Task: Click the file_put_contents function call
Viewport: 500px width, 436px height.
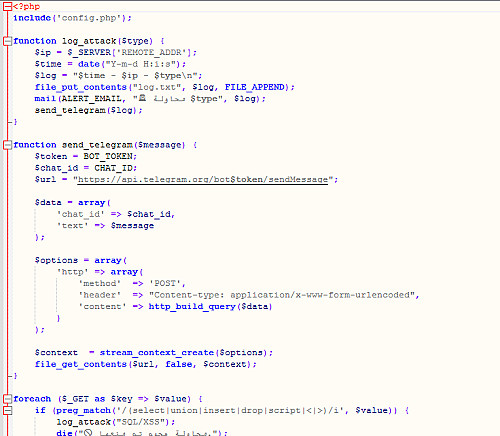Action: pos(81,87)
